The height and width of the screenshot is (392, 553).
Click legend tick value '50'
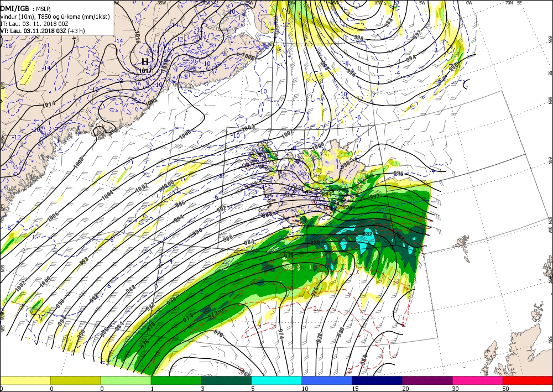[505, 389]
